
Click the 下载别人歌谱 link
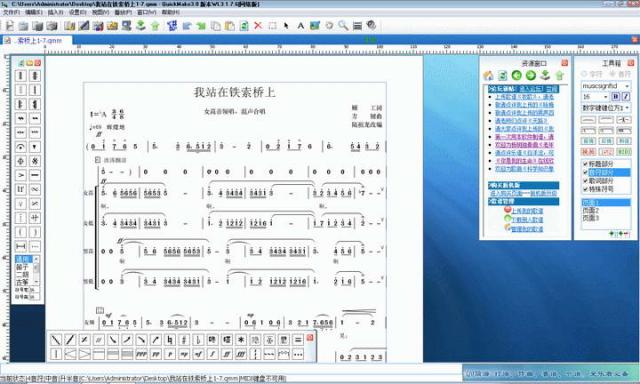527,220
